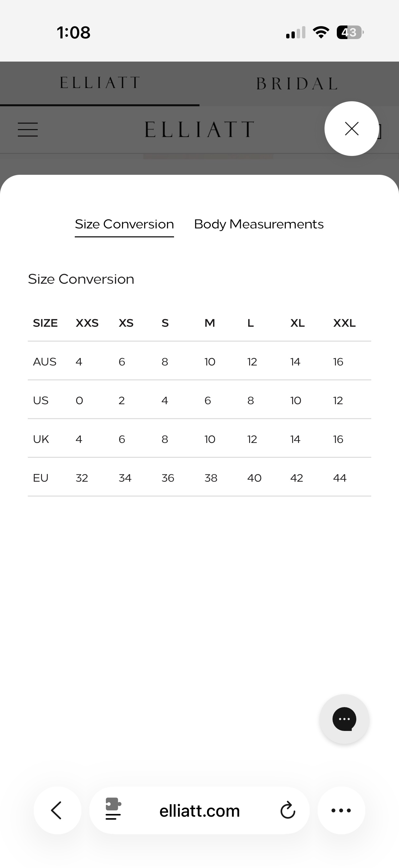The height and width of the screenshot is (868, 399).
Task: Tap the AUS row label
Action: point(44,362)
